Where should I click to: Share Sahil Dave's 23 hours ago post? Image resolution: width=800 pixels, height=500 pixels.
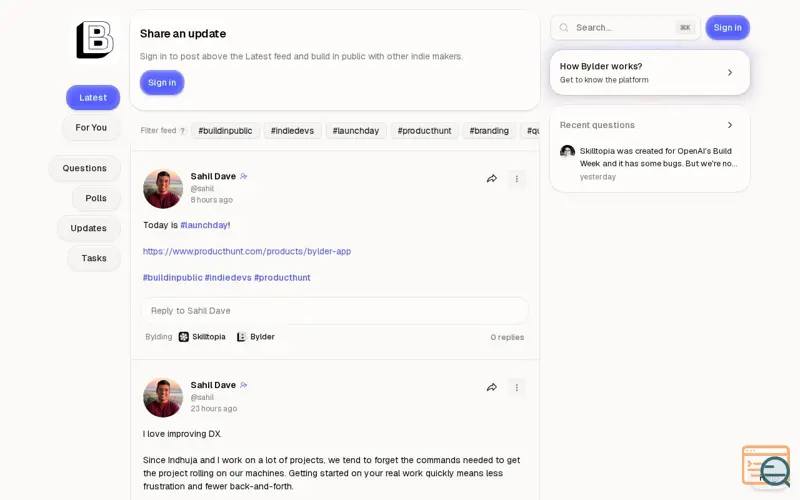[x=492, y=387]
